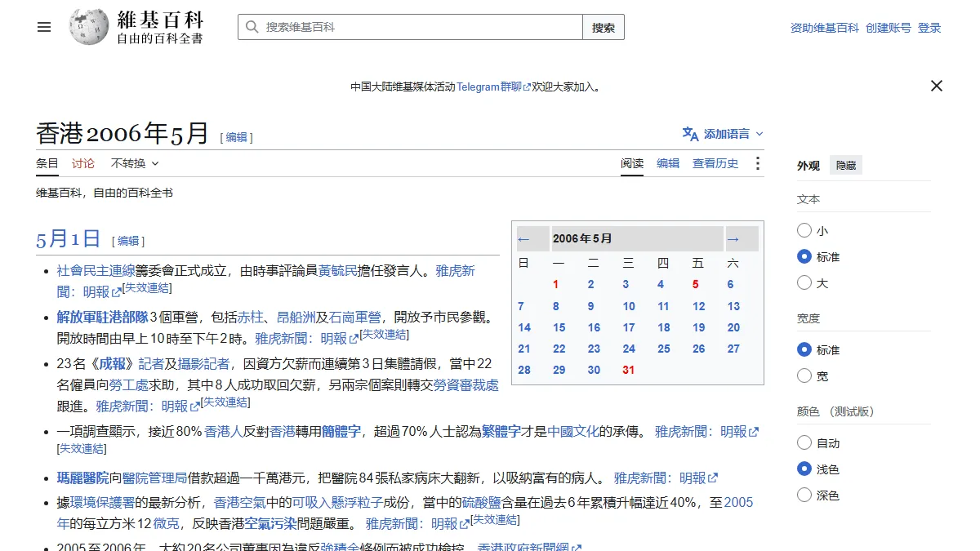Open the 解放軍駐港部隊 link
This screenshot has width=980, height=551.
[x=102, y=317]
